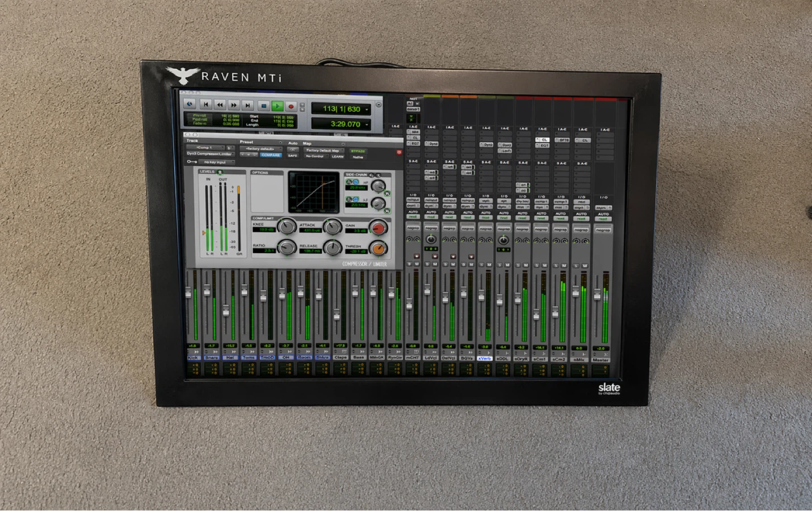The height and width of the screenshot is (511, 812).
Task: Enable the LF side-chain filter IN button
Action: pos(388,210)
